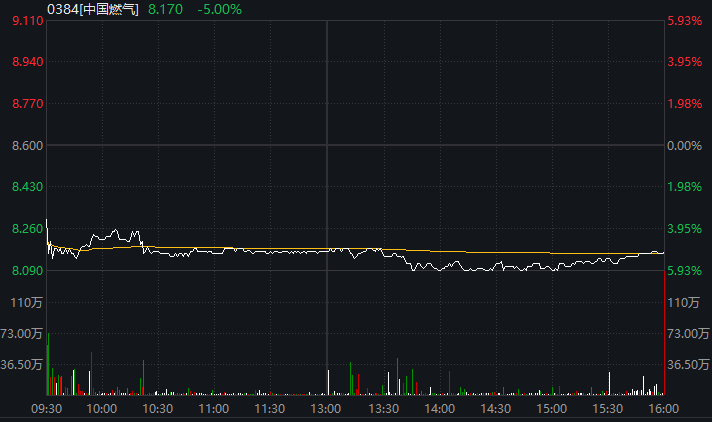Click the left 73.00万 volume axis label
The image size is (712, 422).
pos(23,333)
